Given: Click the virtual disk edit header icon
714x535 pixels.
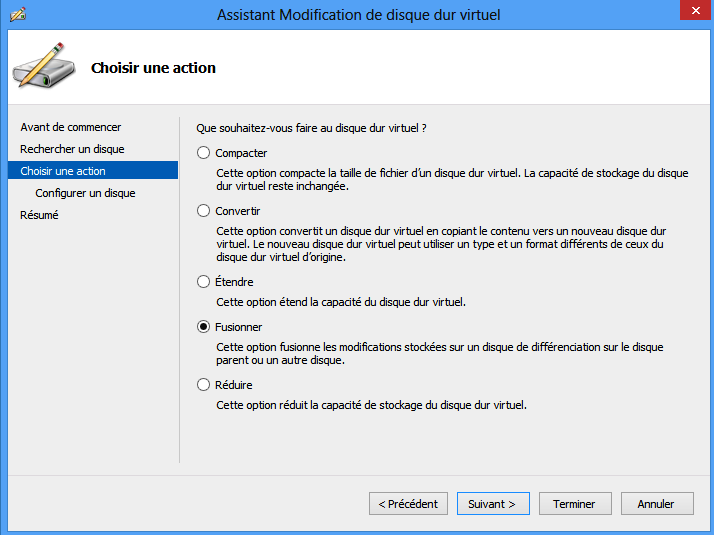Looking at the screenshot, I should point(41,66).
